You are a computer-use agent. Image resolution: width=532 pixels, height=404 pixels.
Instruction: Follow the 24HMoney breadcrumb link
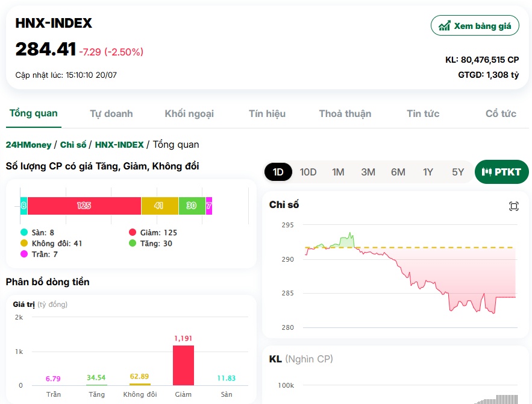click(28, 145)
